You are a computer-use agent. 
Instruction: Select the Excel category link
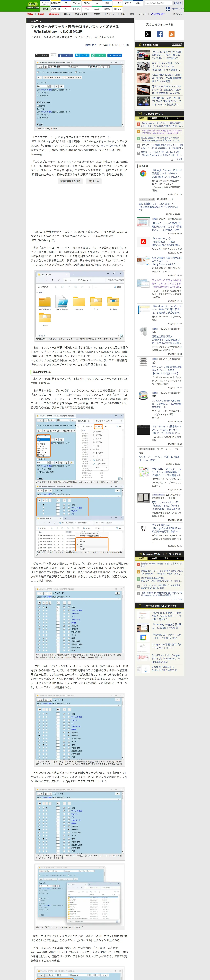point(41,14)
